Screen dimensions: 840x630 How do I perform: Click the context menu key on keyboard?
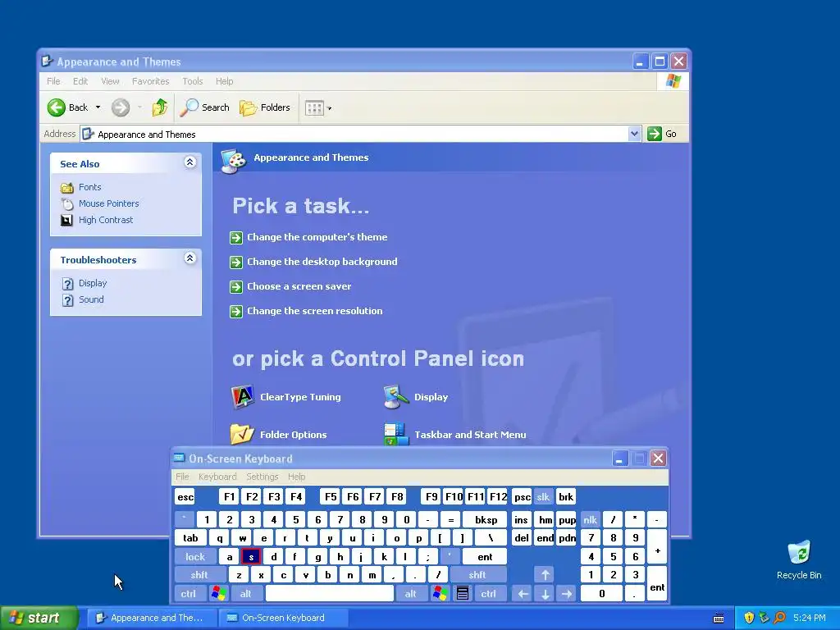(x=463, y=594)
